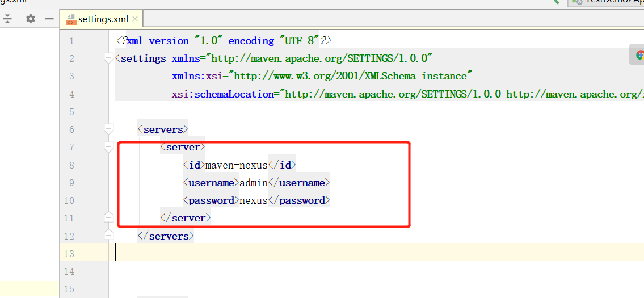644x298 pixels.
Task: Click line number 5 in the gutter
Action: point(72,112)
